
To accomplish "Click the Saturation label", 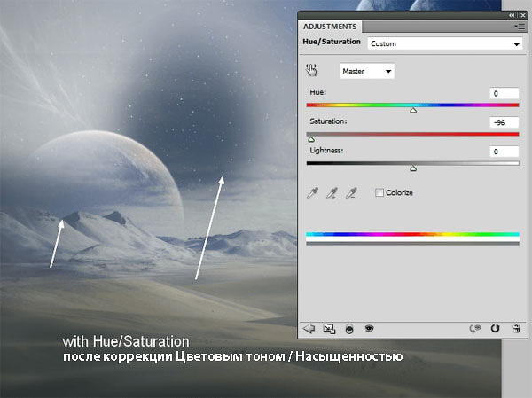I will coord(328,121).
